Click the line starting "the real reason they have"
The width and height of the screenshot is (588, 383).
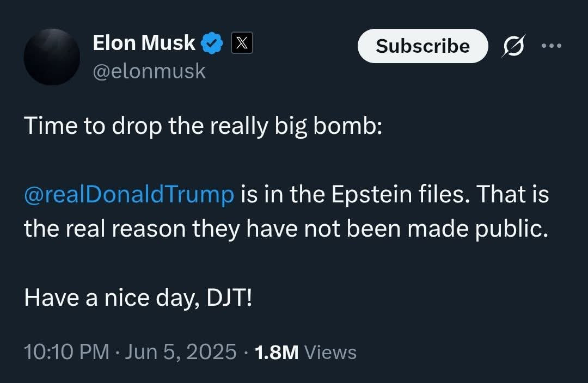tap(285, 229)
